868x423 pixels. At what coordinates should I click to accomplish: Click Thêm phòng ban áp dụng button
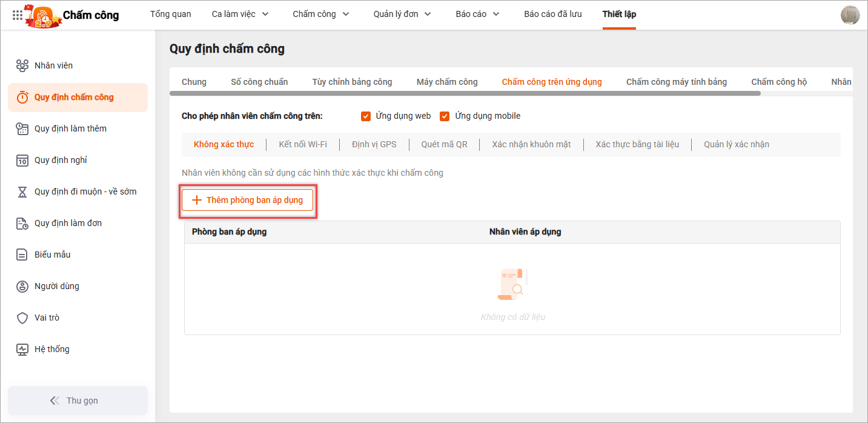pos(248,200)
